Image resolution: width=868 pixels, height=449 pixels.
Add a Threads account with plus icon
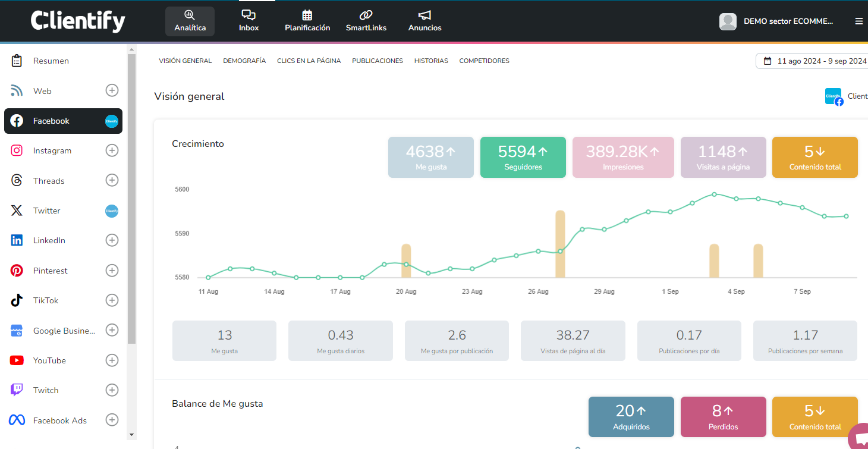pyautogui.click(x=112, y=180)
